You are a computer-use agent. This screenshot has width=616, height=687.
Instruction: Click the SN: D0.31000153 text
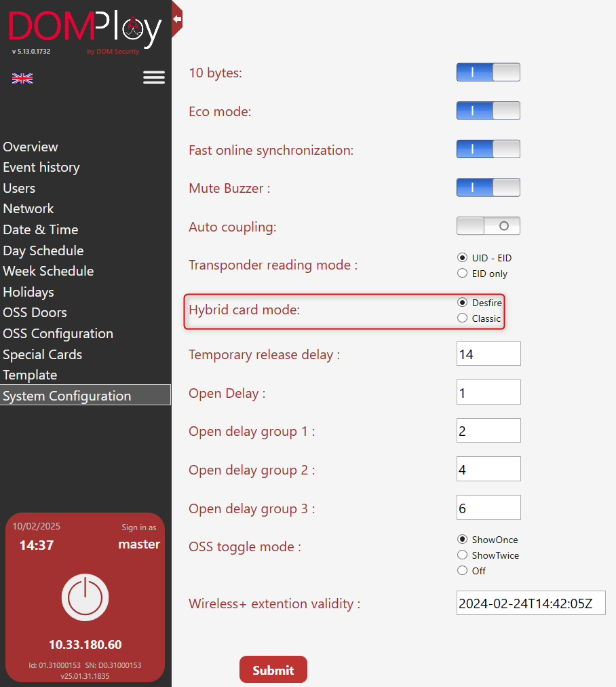(x=113, y=665)
